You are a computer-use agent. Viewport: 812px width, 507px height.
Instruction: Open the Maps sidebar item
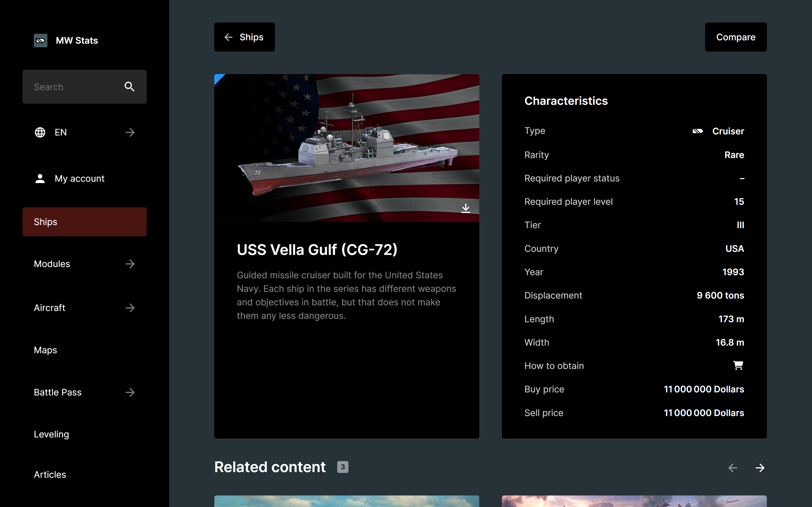point(46,350)
